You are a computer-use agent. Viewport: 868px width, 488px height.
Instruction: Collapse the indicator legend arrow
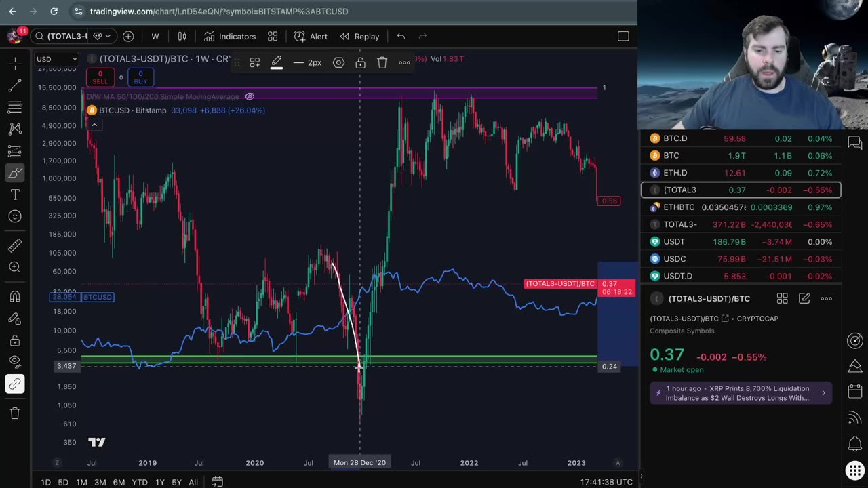coord(94,125)
